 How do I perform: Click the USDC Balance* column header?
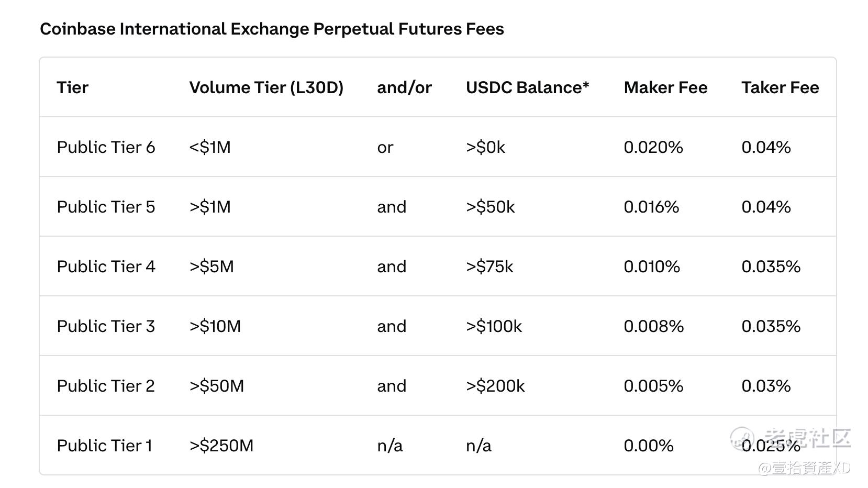(527, 87)
